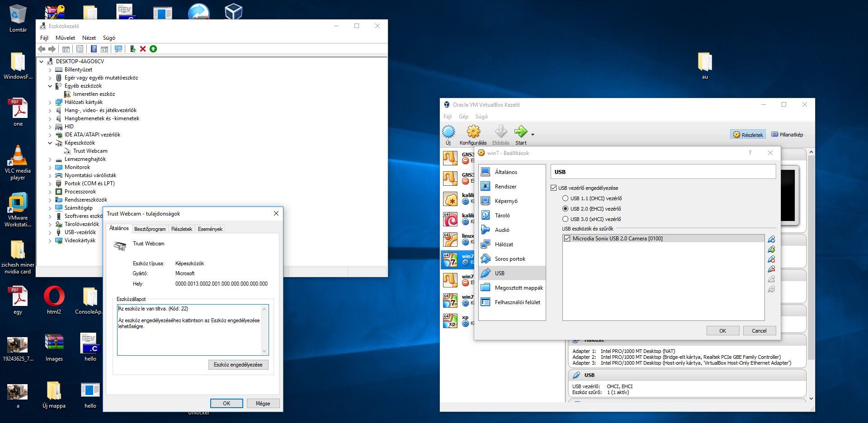Click the properties sheet icon in Eszközkezelő toolbar

pyautogui.click(x=80, y=49)
